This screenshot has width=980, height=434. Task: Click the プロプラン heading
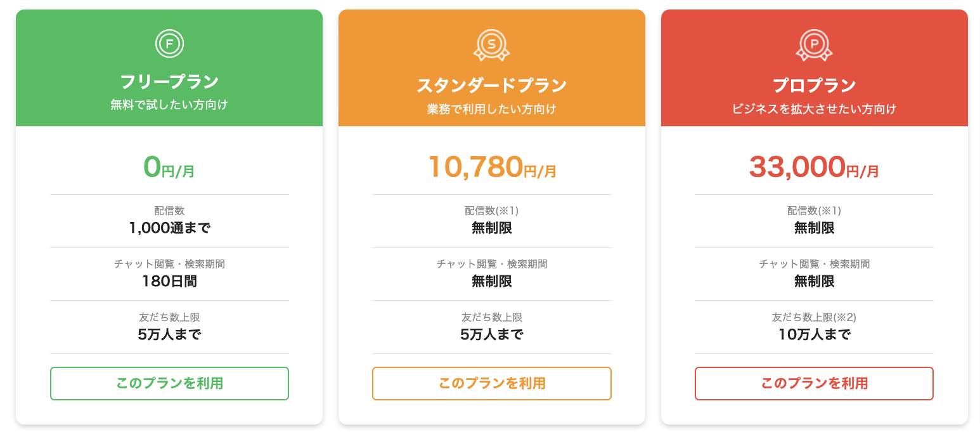click(814, 86)
